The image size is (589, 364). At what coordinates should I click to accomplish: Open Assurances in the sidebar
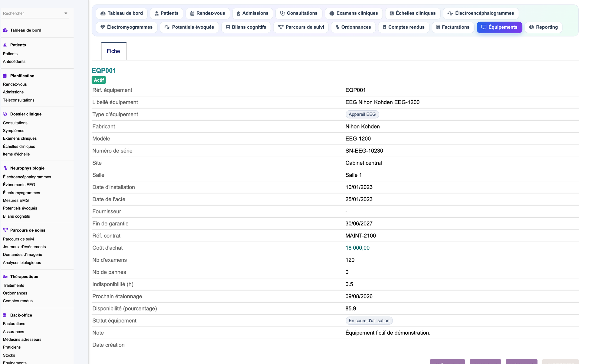coord(14,332)
